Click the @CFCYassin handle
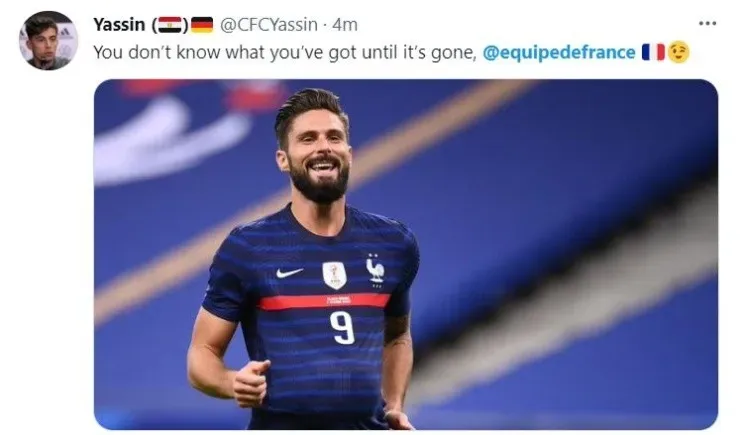Image resolution: width=740 pixels, height=435 pixels. [269, 25]
